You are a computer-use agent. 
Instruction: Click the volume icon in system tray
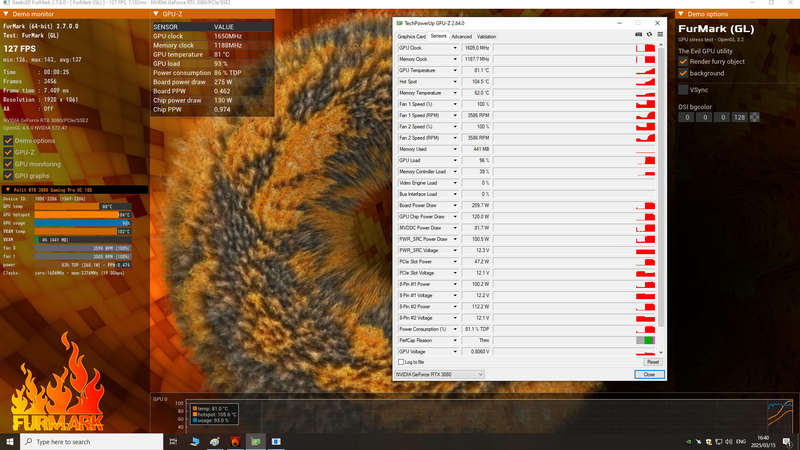729,442
